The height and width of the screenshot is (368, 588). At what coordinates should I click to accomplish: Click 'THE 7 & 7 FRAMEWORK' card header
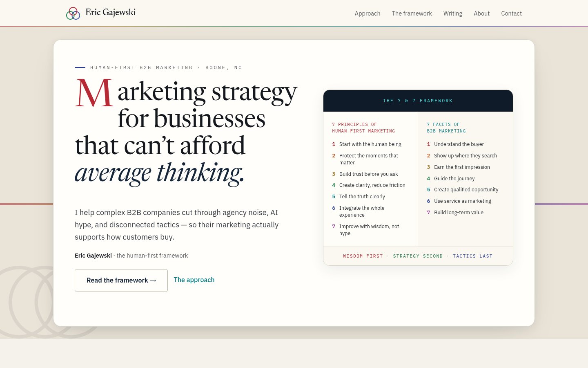click(418, 101)
